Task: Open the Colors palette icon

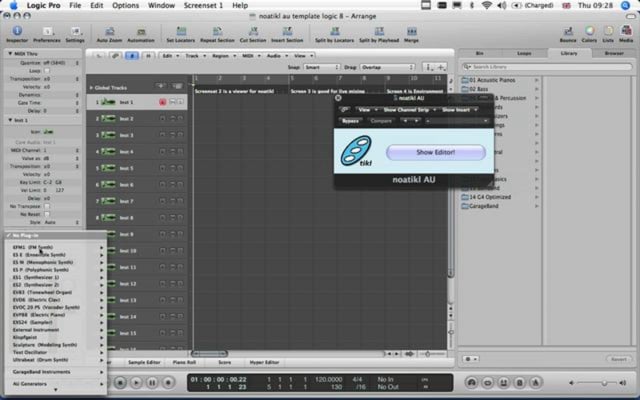Action: click(589, 34)
